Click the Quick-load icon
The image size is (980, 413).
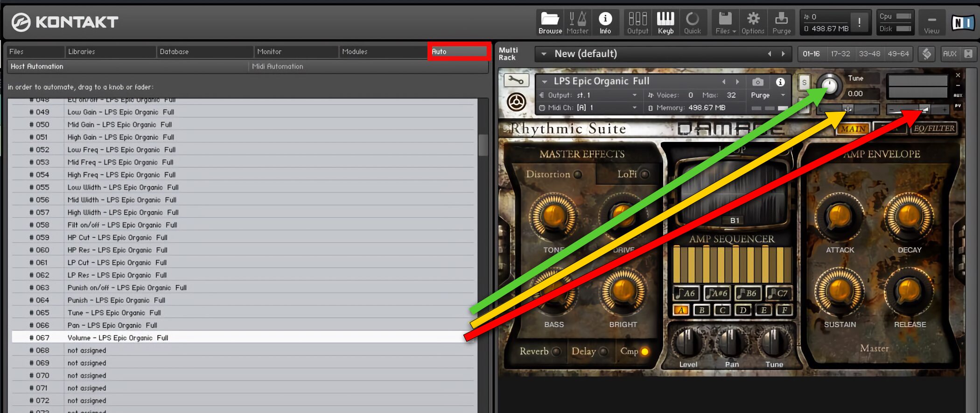coord(693,23)
